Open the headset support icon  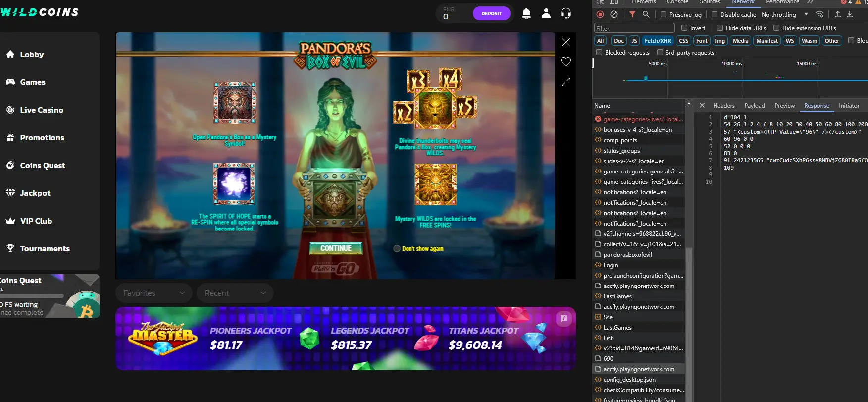(566, 14)
